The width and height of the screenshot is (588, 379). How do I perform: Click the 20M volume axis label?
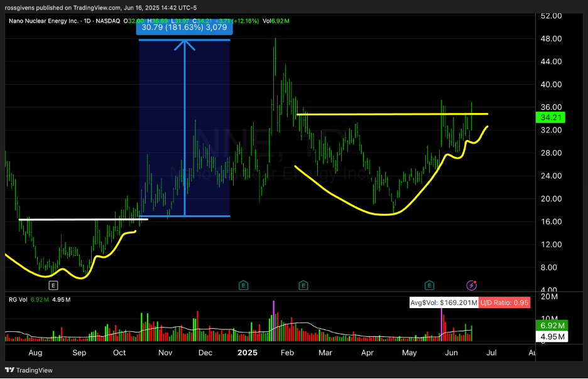[548, 297]
